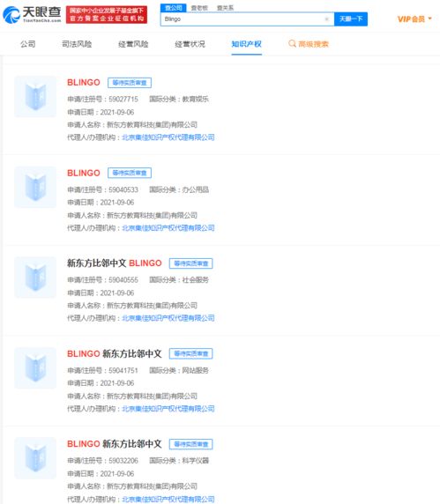The width and height of the screenshot is (440, 504).
Task: Clear the search box with the x icon
Action: pos(327,19)
